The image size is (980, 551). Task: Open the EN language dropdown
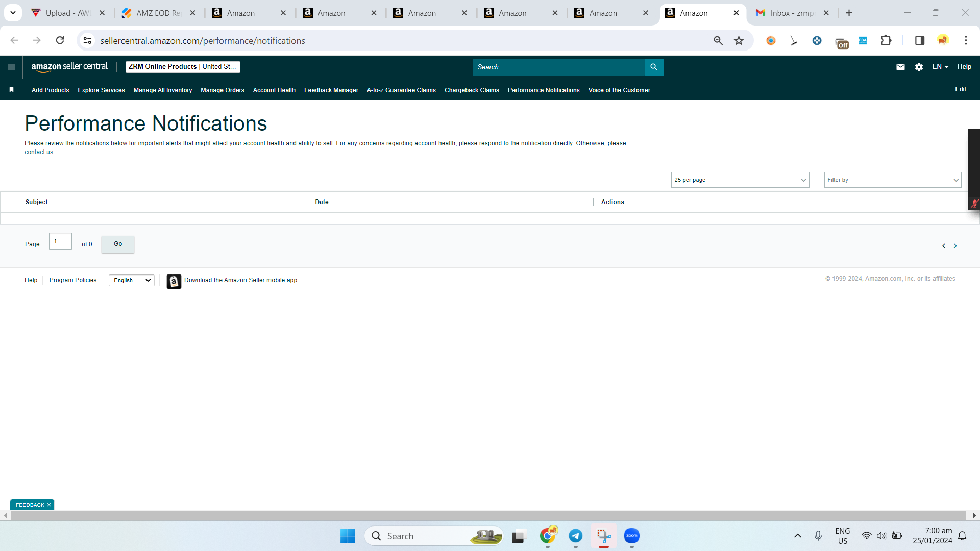(x=940, y=67)
